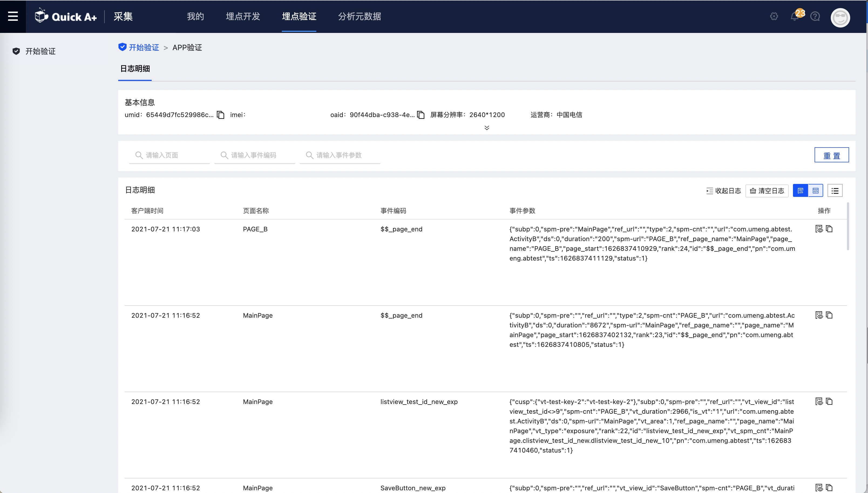This screenshot has height=493, width=868.
Task: View details of the MainPage $$_page_end log
Action: pos(819,315)
